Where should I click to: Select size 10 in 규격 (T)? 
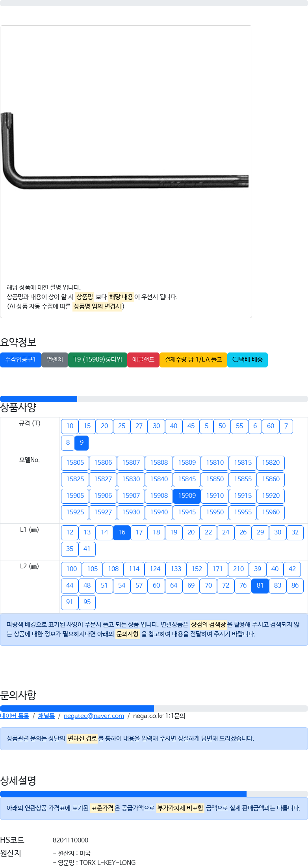point(70,427)
